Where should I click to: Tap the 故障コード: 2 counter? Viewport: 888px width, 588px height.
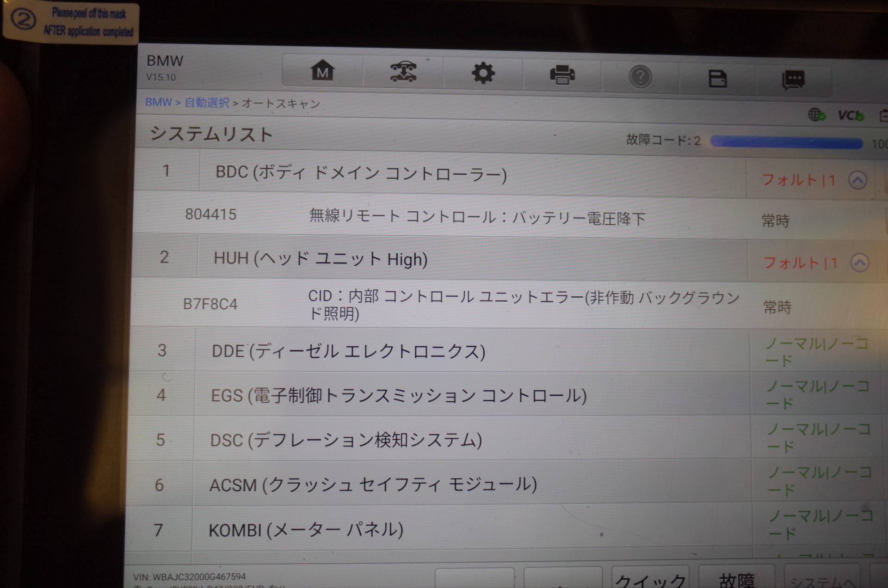coord(663,140)
